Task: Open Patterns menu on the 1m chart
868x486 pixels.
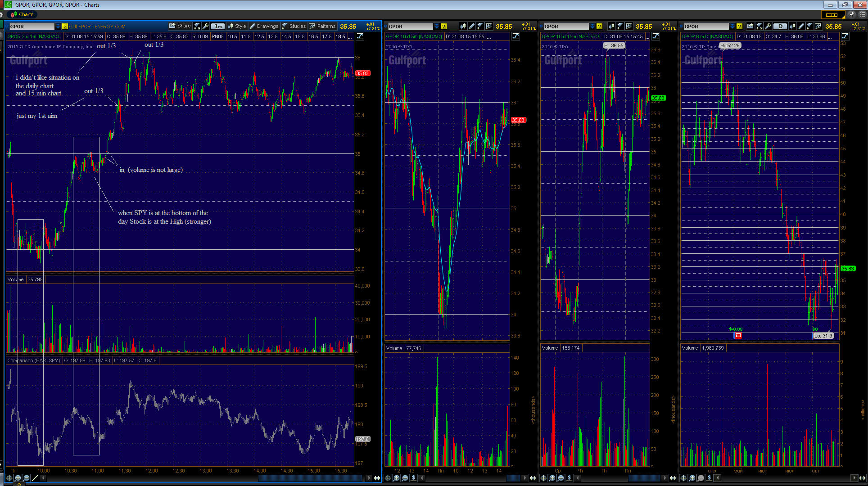Action: pyautogui.click(x=322, y=26)
